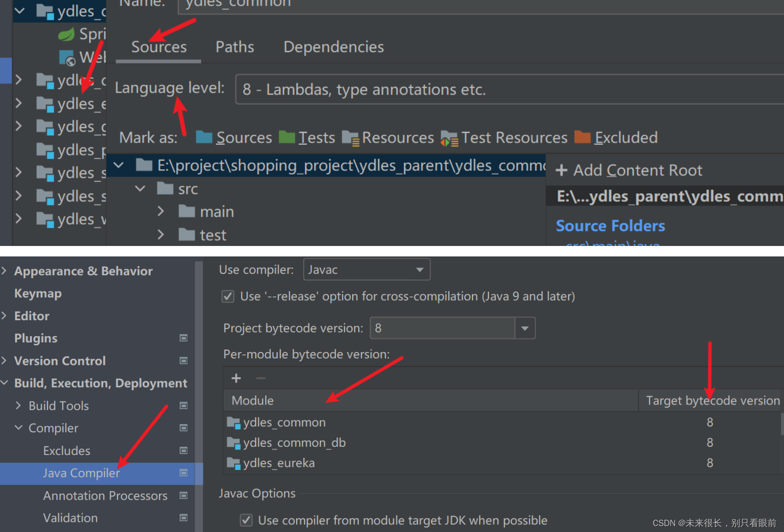Remove selected per-module bytecode entry
This screenshot has width=784, height=532.
pos(261,378)
